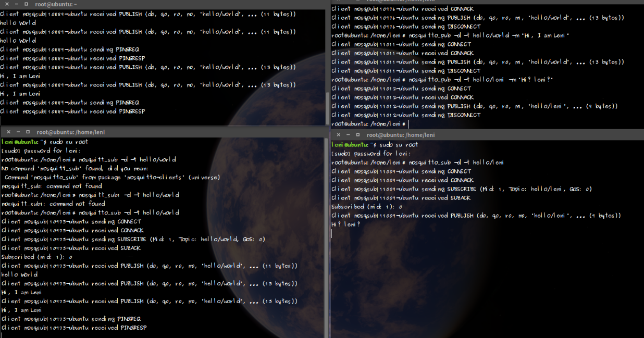Click the empty prompt line in the mosquitto_pub terminal
This screenshot has width=644, height=338.
pyautogui.click(x=370, y=124)
